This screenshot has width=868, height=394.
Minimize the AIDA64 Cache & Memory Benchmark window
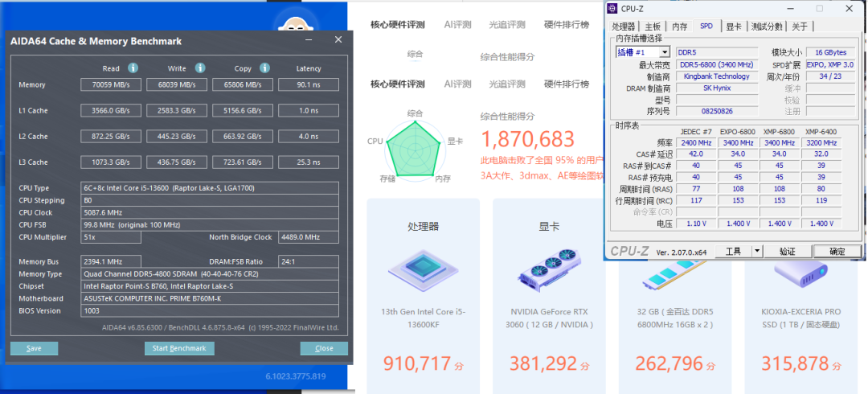click(309, 40)
